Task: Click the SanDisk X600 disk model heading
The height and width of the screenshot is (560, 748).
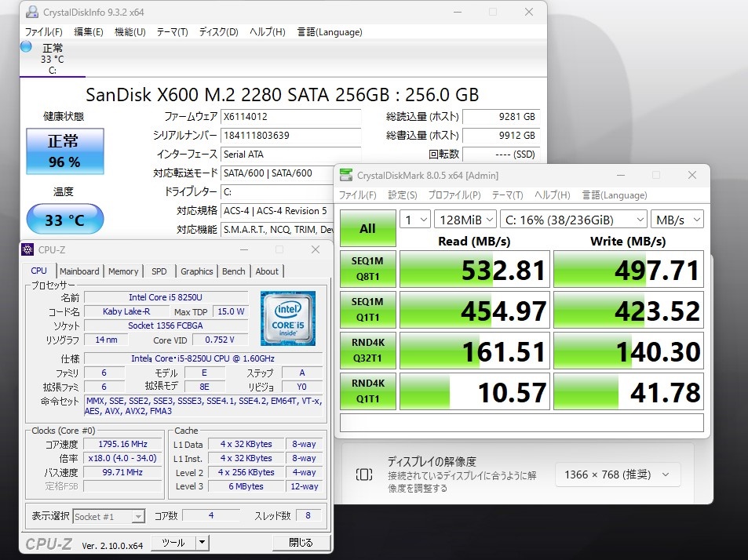Action: coord(283,94)
